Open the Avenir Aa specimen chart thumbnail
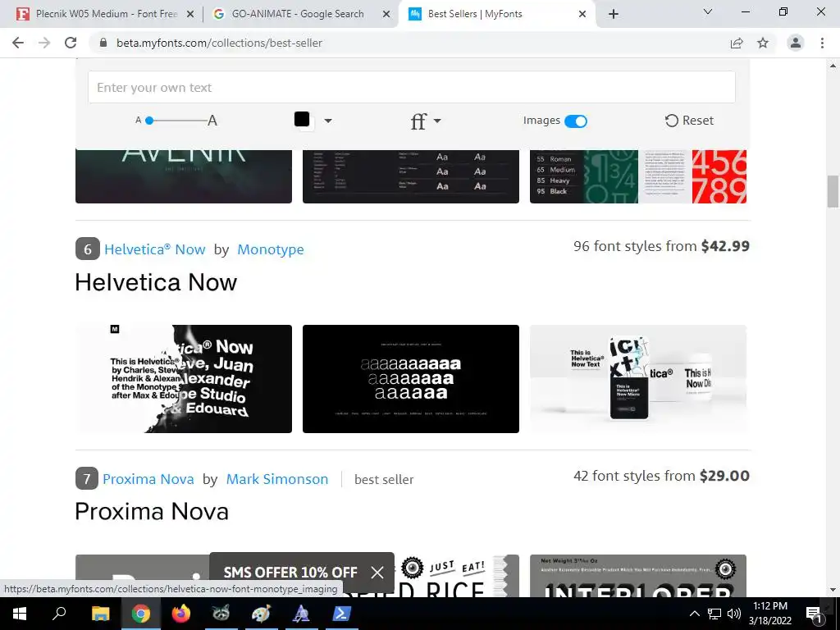Image resolution: width=840 pixels, height=630 pixels. (411, 176)
